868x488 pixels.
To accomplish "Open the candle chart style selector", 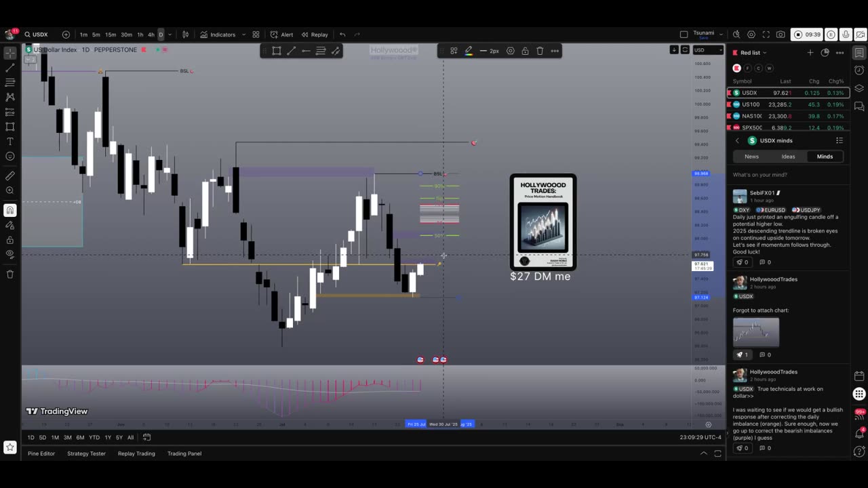I will pos(185,35).
